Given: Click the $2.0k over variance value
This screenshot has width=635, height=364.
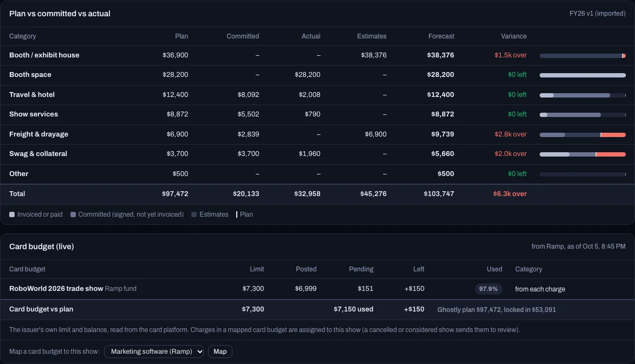Looking at the screenshot, I should pyautogui.click(x=510, y=153).
